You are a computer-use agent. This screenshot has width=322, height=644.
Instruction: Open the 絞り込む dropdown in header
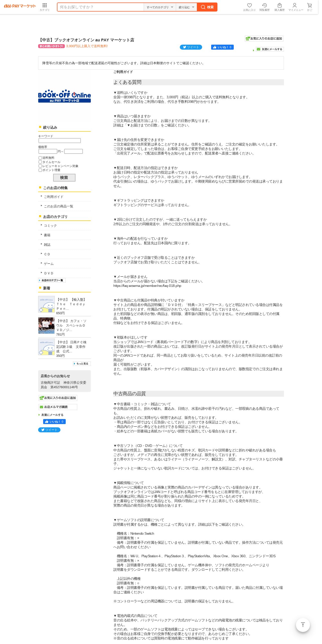pyautogui.click(x=186, y=7)
